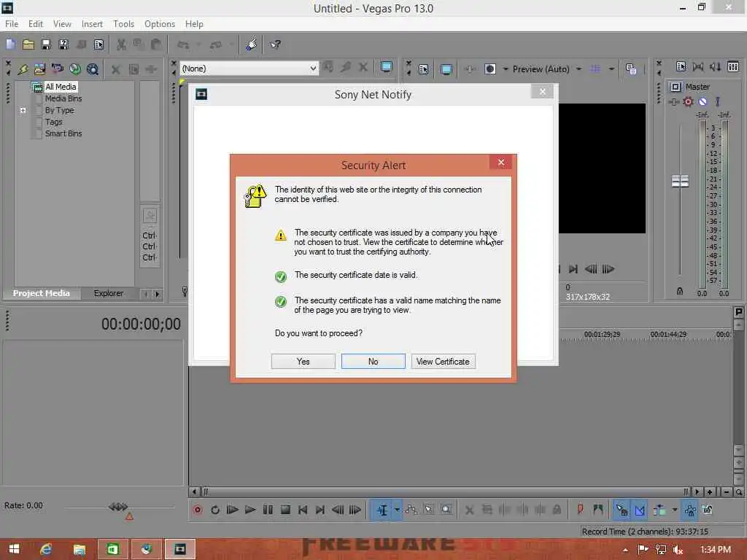Switch to the Explorer tab

pyautogui.click(x=108, y=293)
